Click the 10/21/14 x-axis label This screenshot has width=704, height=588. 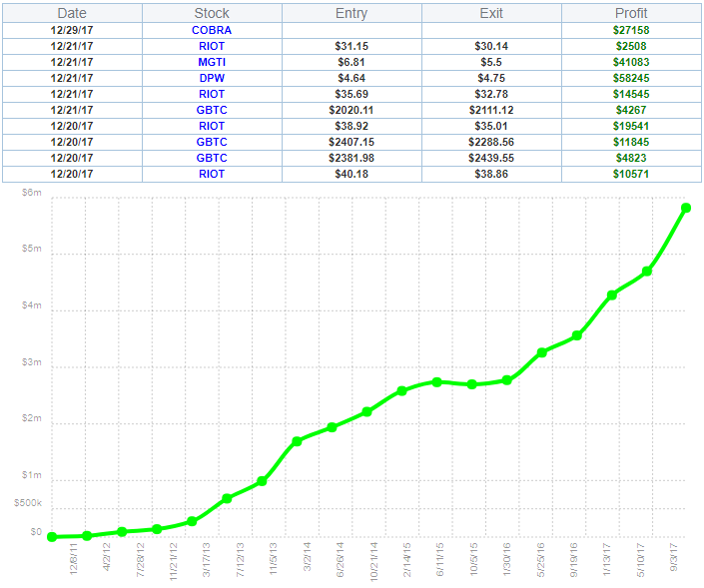[x=374, y=561]
